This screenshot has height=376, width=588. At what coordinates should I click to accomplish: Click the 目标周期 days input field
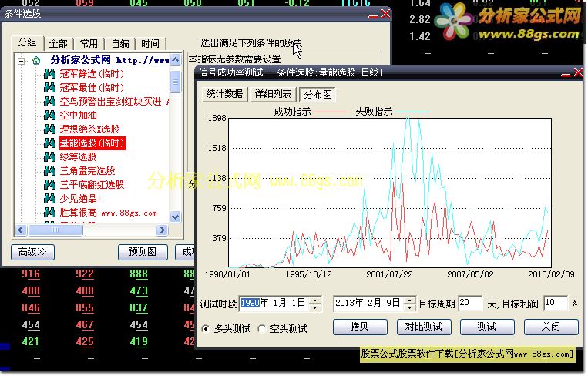click(x=470, y=303)
